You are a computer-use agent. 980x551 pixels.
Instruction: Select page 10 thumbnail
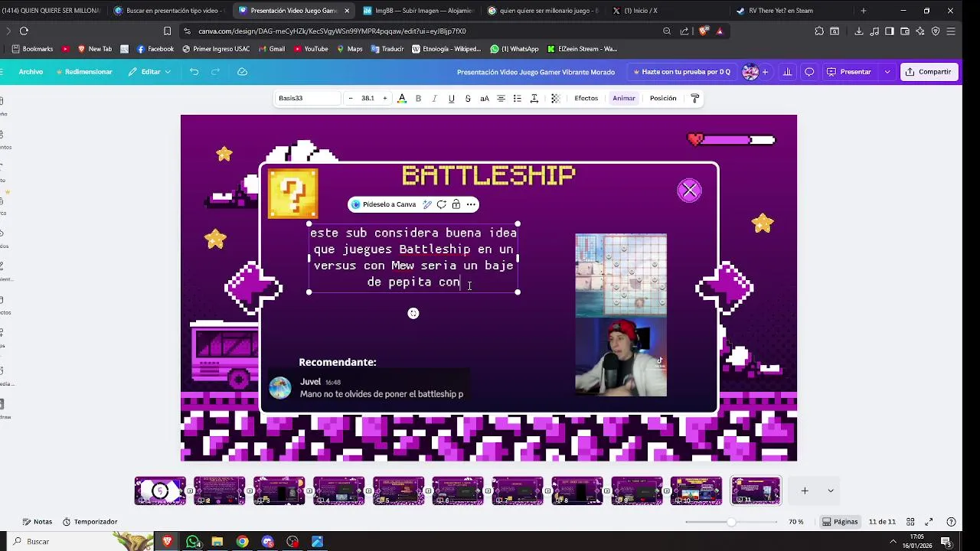click(x=696, y=491)
